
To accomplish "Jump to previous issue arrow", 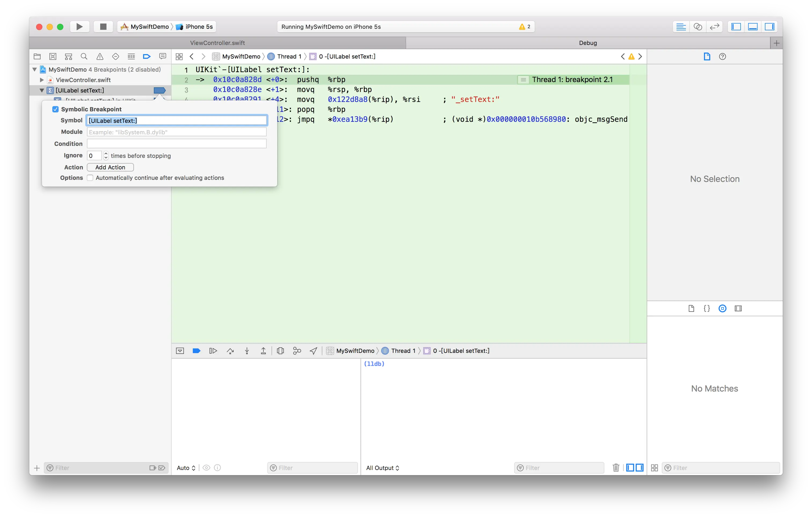I will click(623, 56).
